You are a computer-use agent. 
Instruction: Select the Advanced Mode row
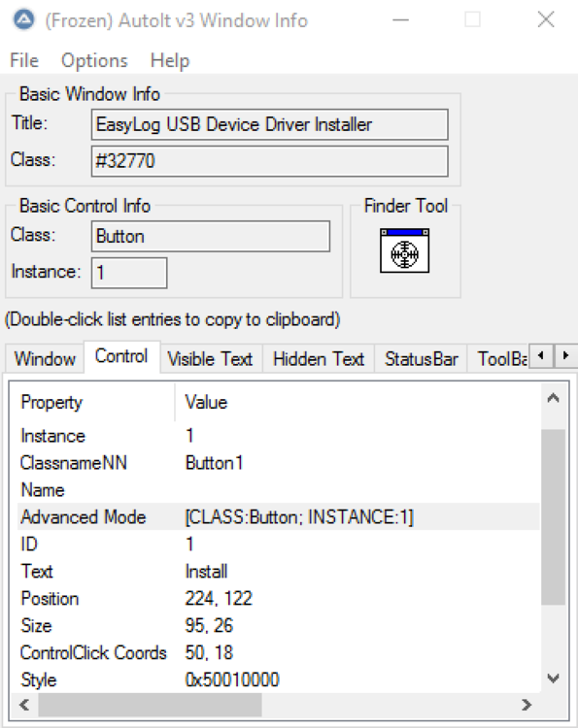[x=279, y=517]
